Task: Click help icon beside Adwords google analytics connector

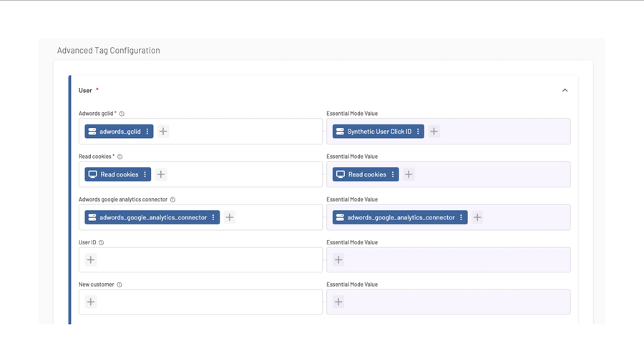Action: pos(172,199)
